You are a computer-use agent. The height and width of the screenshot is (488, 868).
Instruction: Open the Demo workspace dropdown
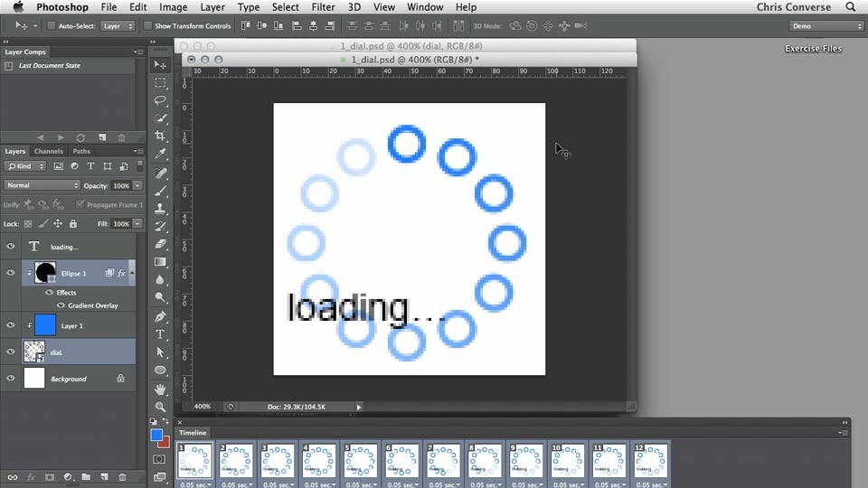[826, 26]
